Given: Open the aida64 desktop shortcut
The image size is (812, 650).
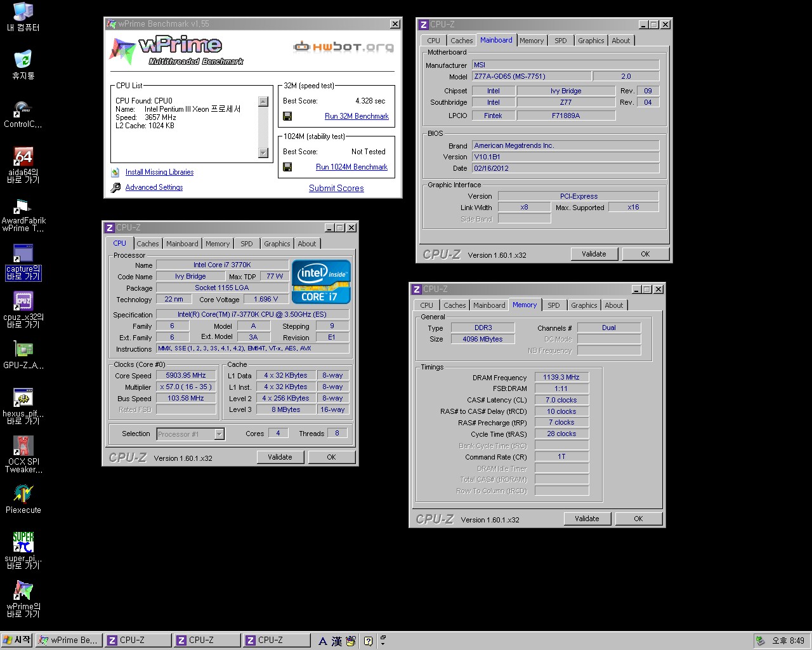Looking at the screenshot, I should coord(23,157).
